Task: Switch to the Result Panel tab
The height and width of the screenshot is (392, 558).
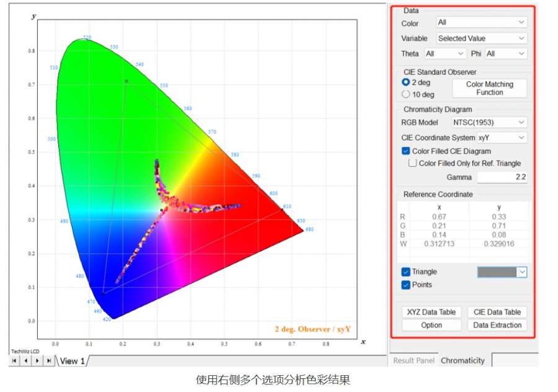Action: click(414, 360)
